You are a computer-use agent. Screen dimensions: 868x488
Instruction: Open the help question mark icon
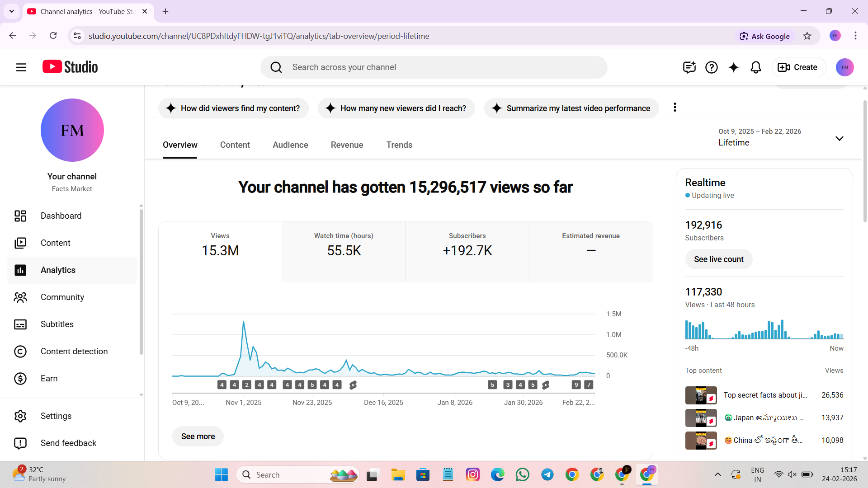(711, 67)
